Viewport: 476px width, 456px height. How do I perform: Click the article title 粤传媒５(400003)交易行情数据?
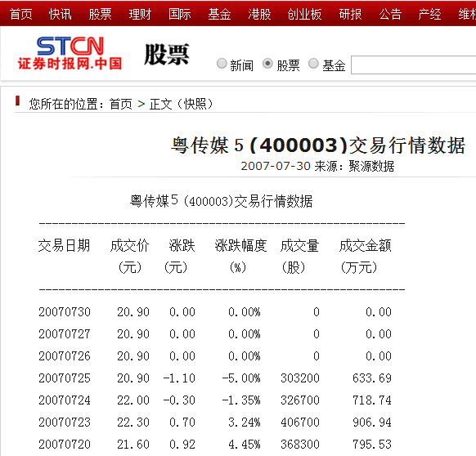[x=318, y=145]
